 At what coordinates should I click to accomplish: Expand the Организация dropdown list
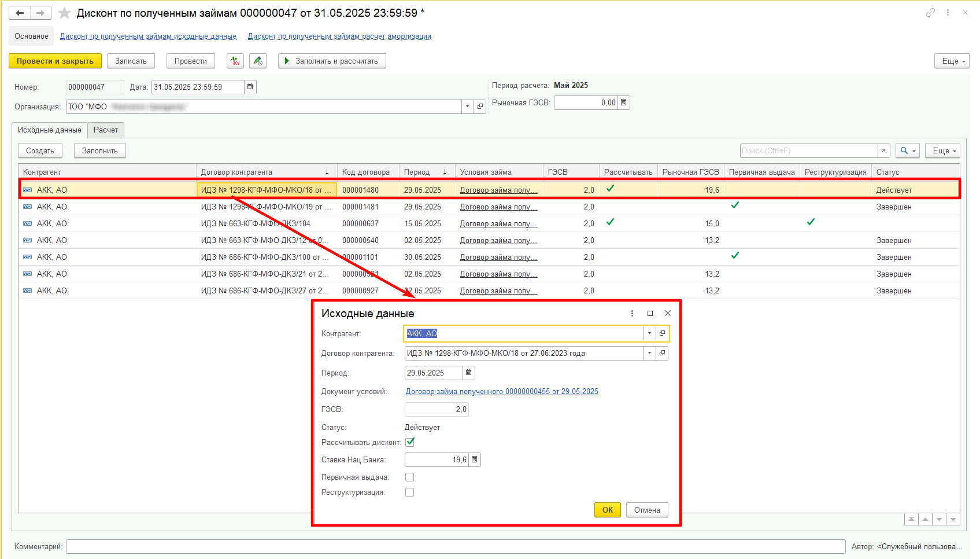click(467, 106)
